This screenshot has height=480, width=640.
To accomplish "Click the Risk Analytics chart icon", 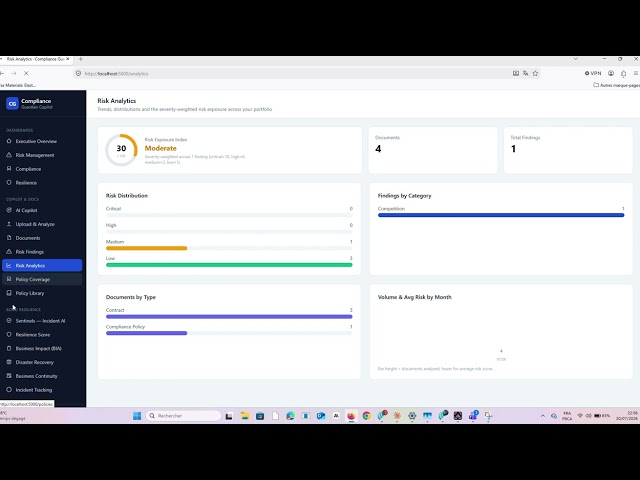I will [x=9, y=265].
